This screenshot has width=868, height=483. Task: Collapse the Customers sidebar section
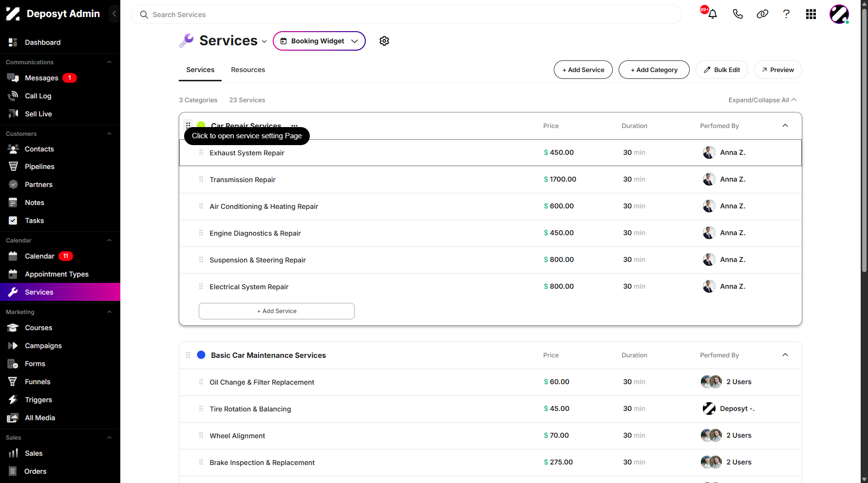point(109,134)
